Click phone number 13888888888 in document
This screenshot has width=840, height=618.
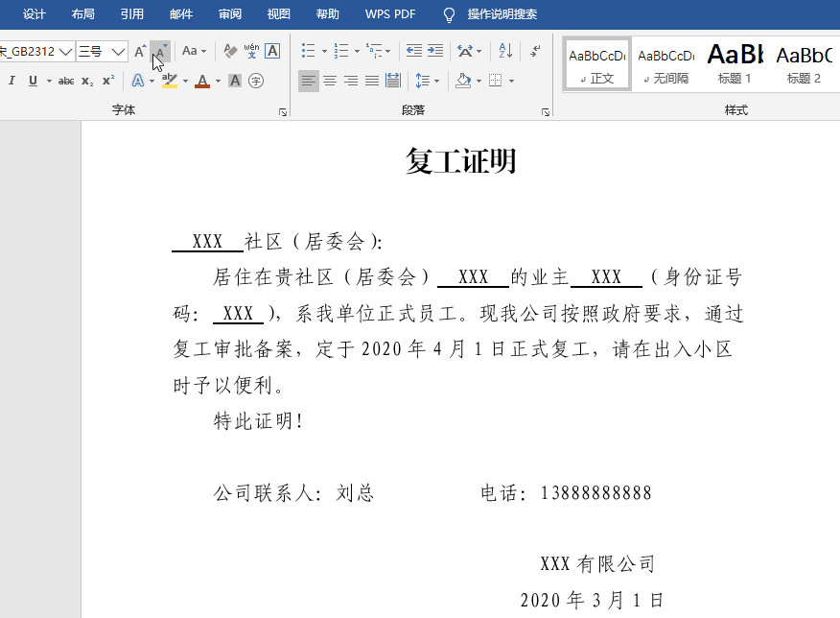pyautogui.click(x=595, y=493)
